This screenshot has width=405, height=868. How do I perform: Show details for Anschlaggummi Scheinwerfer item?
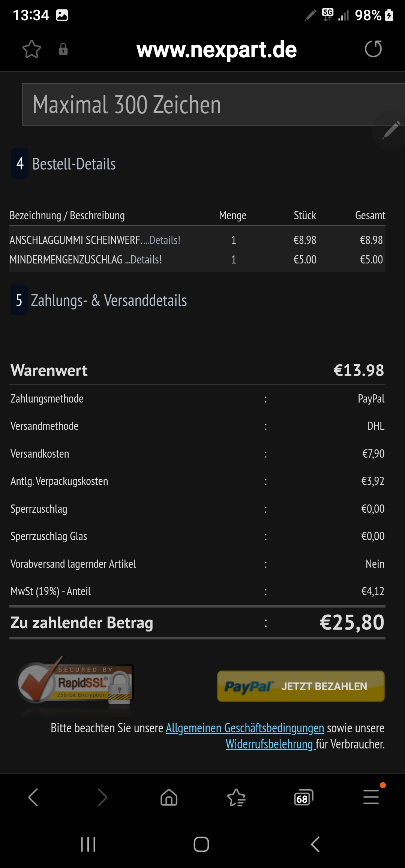tap(164, 240)
